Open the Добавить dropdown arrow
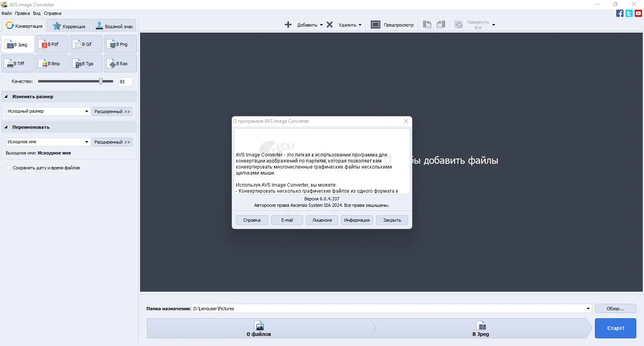Viewport: 644px width, 346px height. [x=321, y=25]
